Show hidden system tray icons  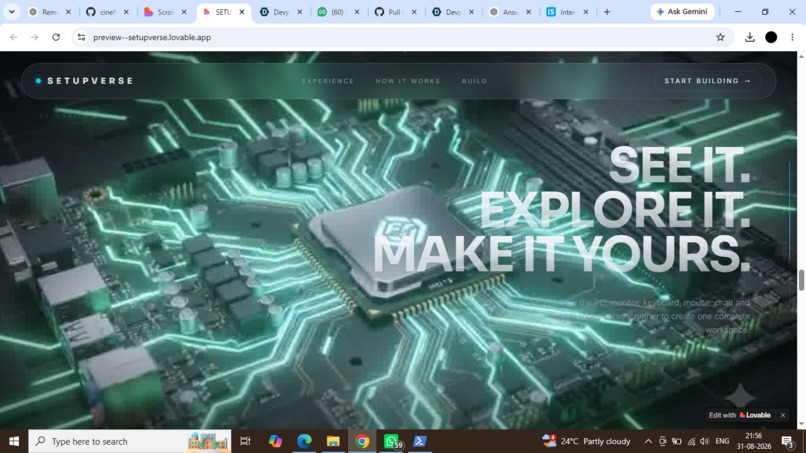(648, 441)
